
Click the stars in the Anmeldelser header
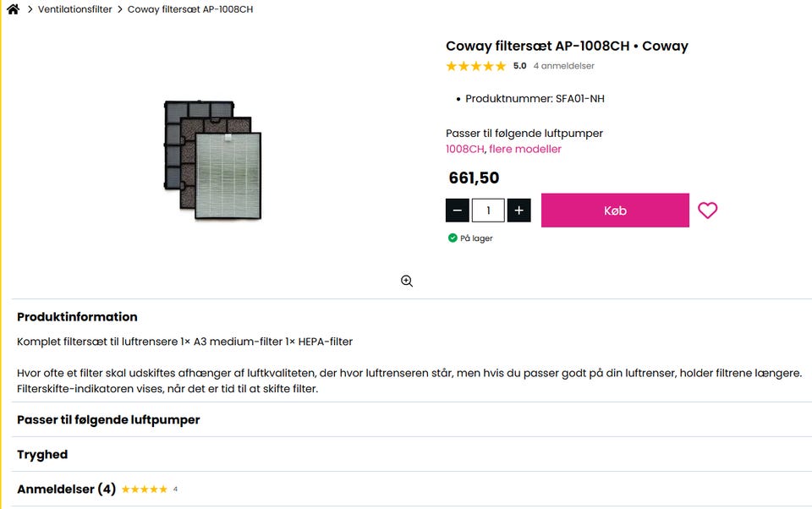(x=145, y=490)
